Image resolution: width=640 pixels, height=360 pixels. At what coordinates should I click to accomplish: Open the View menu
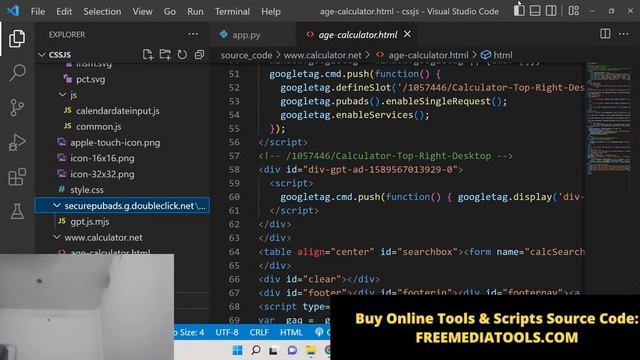[142, 11]
